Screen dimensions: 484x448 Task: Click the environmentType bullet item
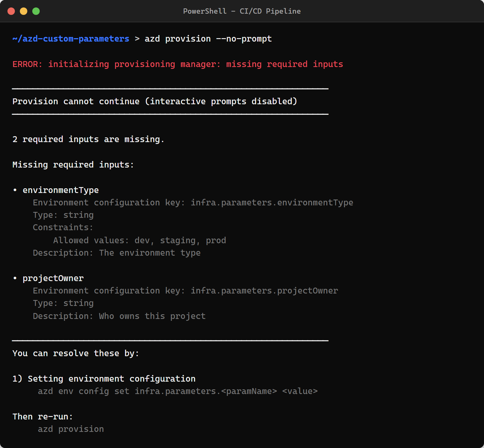point(60,190)
